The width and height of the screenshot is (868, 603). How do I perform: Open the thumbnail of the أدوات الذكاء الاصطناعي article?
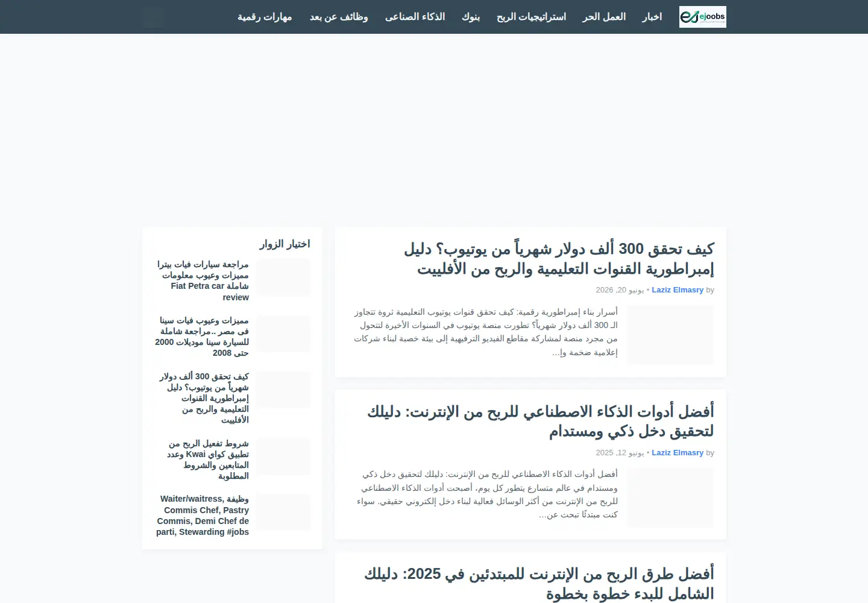click(x=670, y=498)
